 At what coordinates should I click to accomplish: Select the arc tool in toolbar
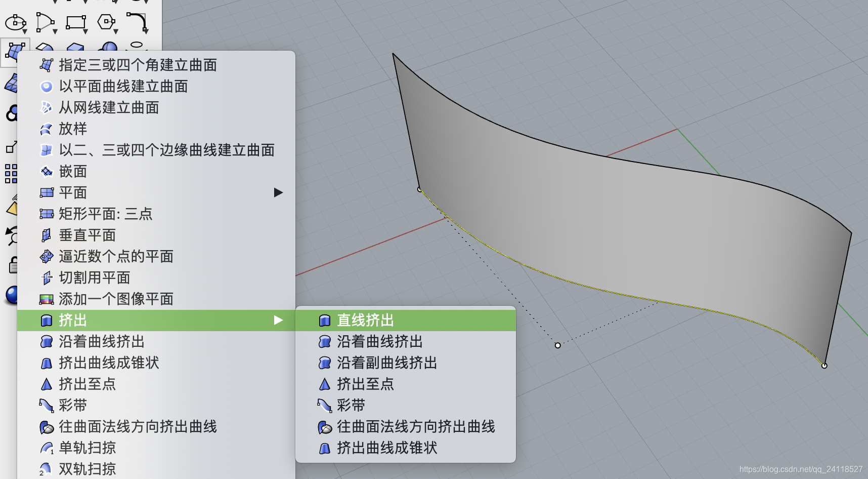pyautogui.click(x=45, y=22)
